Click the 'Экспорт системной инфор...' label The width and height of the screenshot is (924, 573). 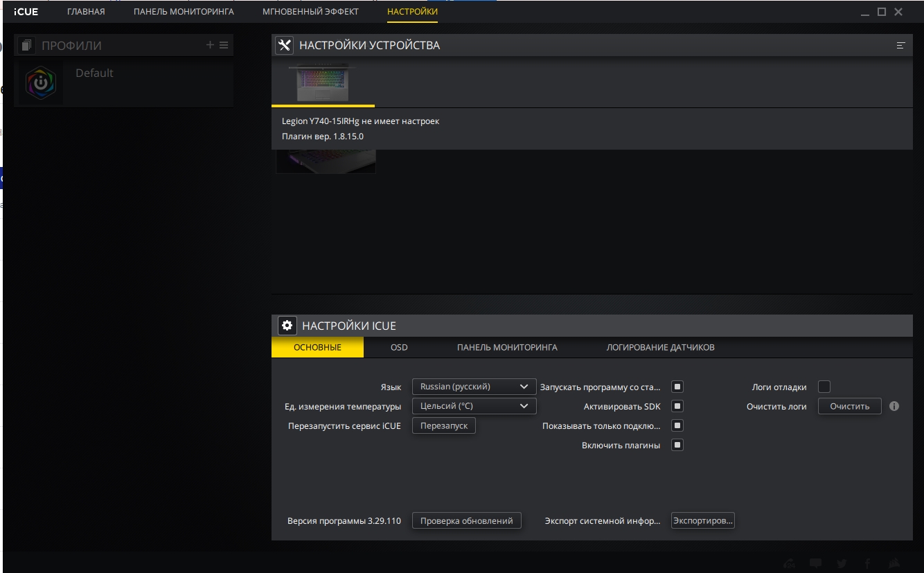(603, 520)
